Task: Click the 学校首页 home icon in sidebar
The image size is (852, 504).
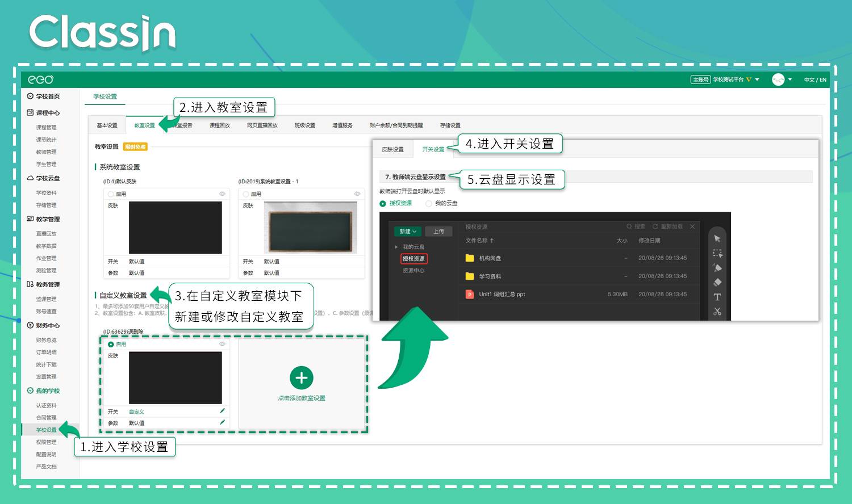Action: click(30, 96)
